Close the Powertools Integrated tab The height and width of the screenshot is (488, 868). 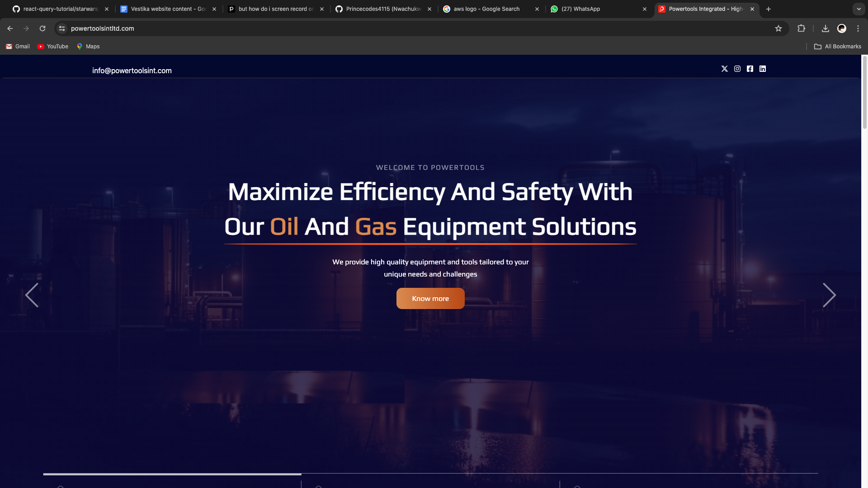(752, 9)
